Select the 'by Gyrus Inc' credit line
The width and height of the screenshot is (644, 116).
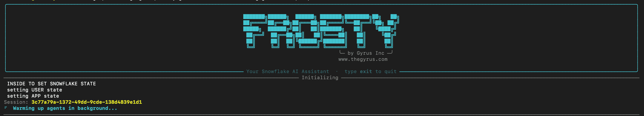366,53
